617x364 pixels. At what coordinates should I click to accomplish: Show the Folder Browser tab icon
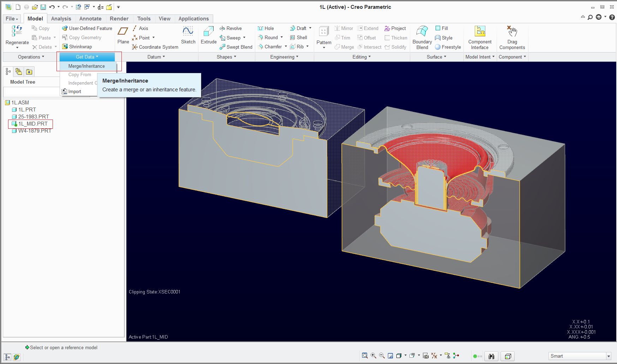19,72
